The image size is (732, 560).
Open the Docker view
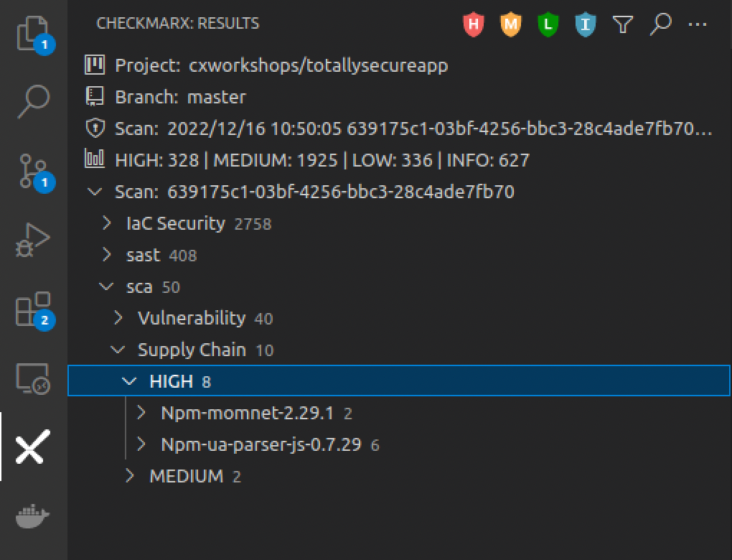(32, 515)
